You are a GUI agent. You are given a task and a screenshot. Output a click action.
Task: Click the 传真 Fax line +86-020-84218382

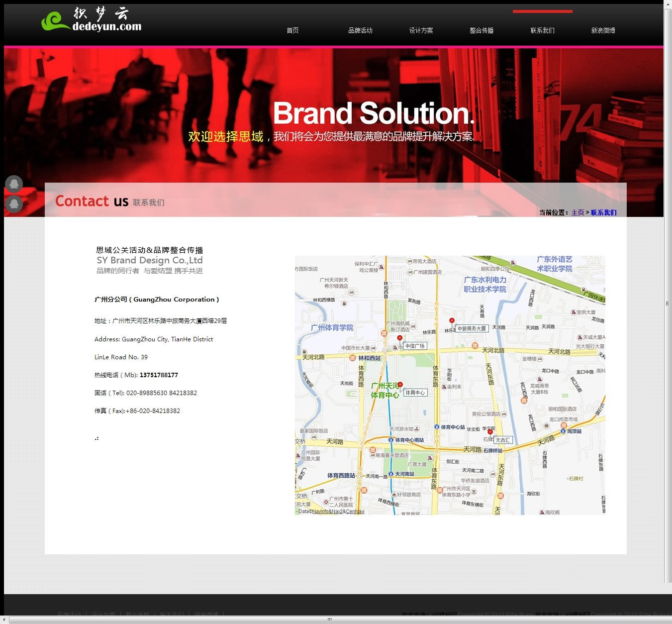click(x=137, y=411)
